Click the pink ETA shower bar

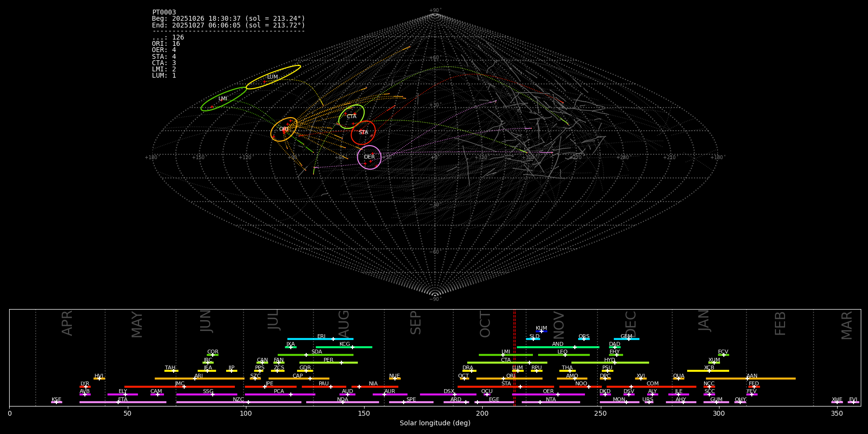pyautogui.click(x=123, y=402)
